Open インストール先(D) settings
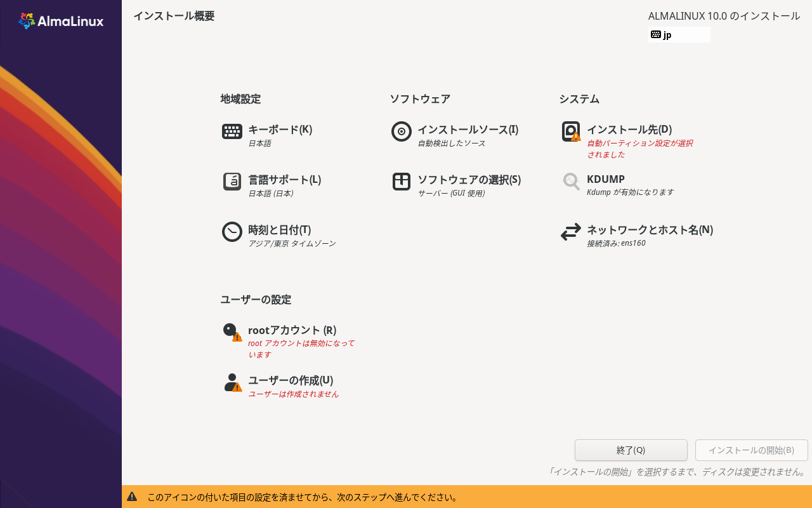The image size is (812, 508). (629, 130)
